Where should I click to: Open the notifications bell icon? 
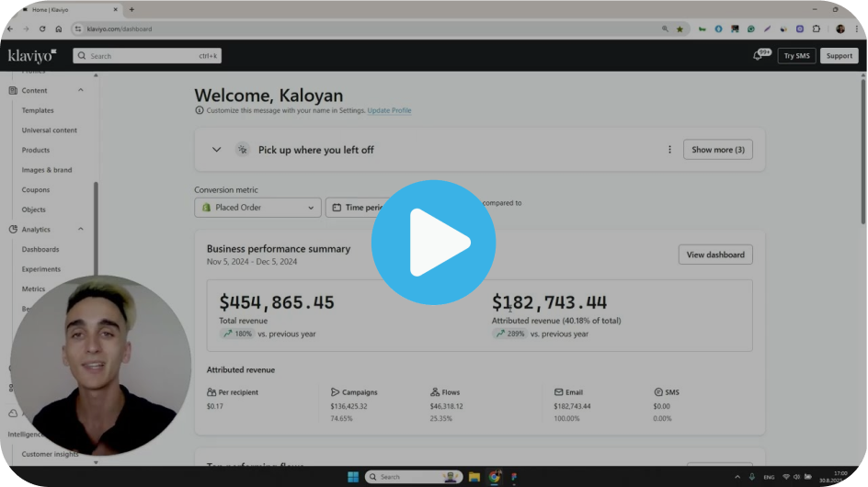759,56
